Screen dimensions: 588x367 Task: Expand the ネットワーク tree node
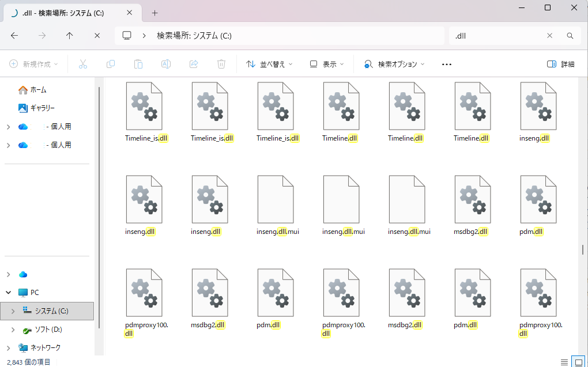pyautogui.click(x=8, y=348)
